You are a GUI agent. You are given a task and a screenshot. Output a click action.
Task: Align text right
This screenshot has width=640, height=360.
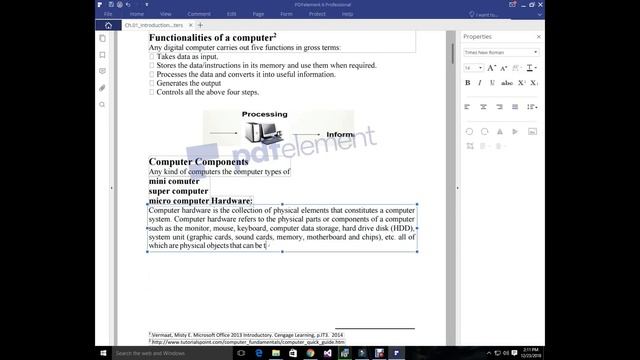pyautogui.click(x=499, y=107)
